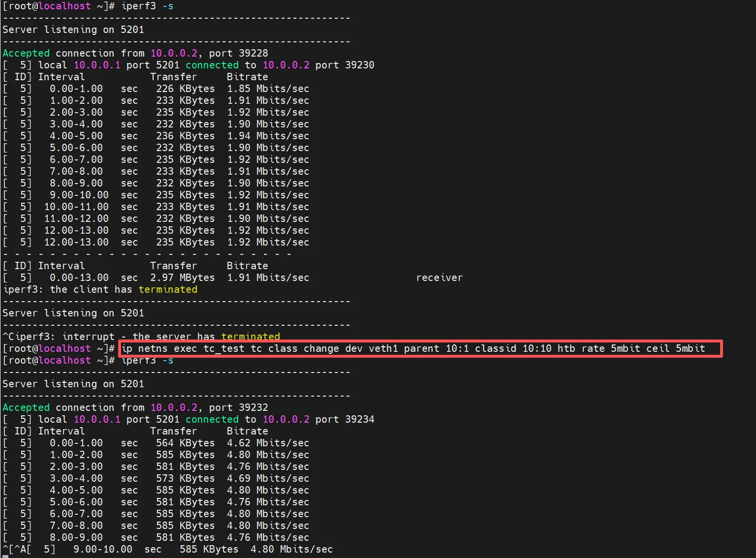Click the 226 KBytes transfer value

185,89
